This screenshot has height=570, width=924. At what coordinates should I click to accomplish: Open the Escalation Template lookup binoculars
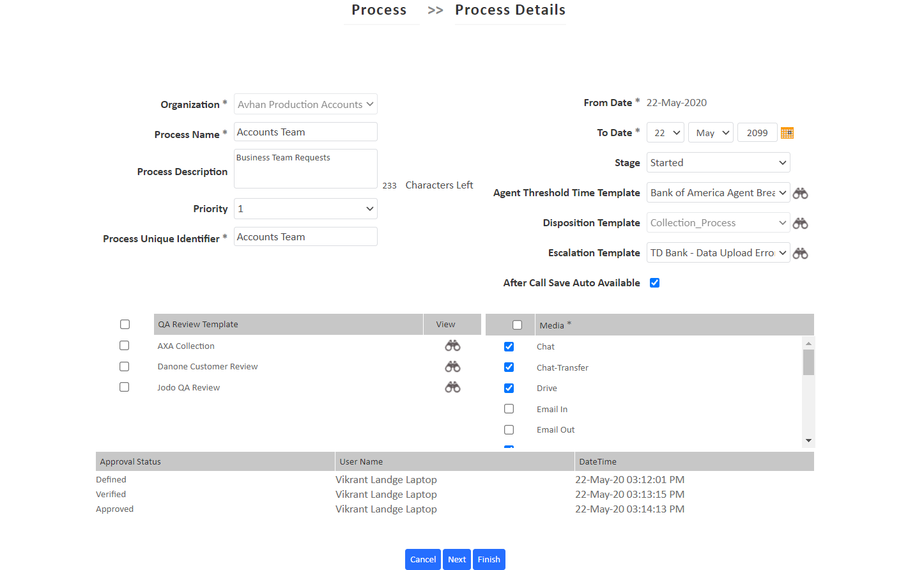click(800, 252)
